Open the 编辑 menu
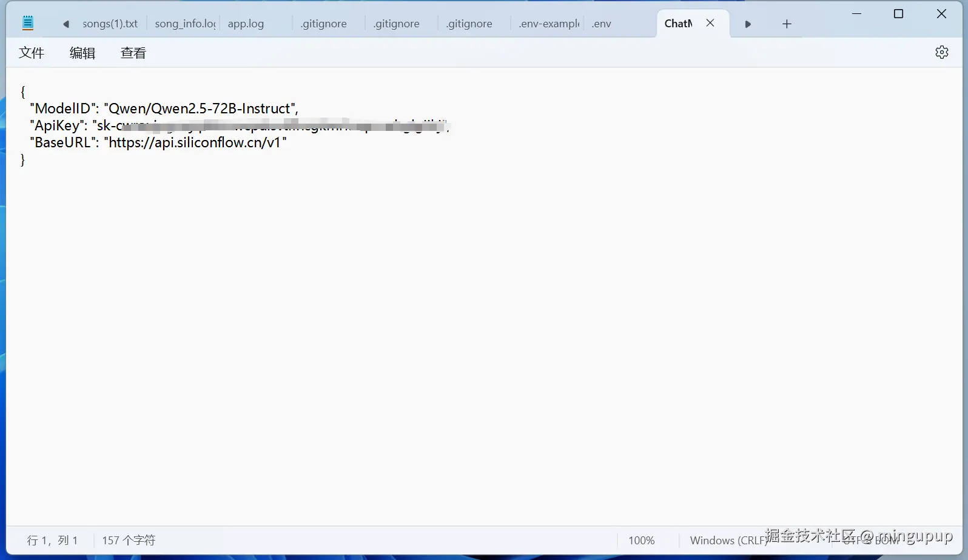The width and height of the screenshot is (968, 560). (x=82, y=53)
